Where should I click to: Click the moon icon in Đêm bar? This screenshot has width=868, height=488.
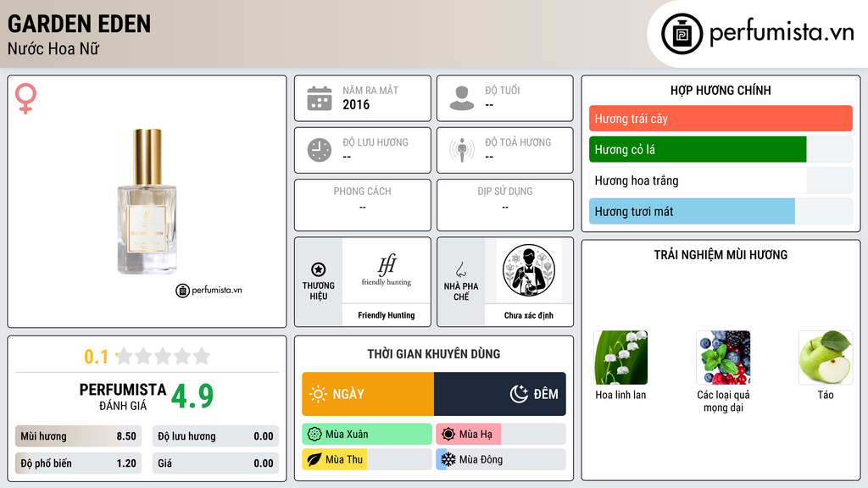[519, 394]
